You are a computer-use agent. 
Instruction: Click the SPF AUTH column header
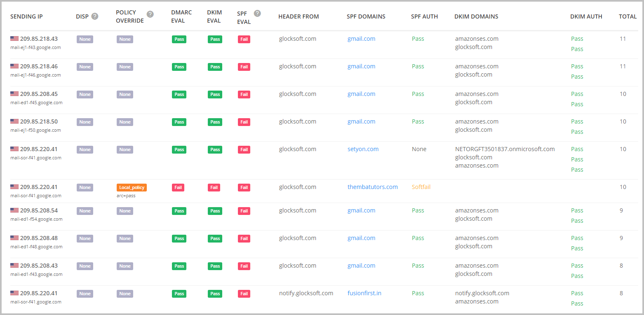424,16
